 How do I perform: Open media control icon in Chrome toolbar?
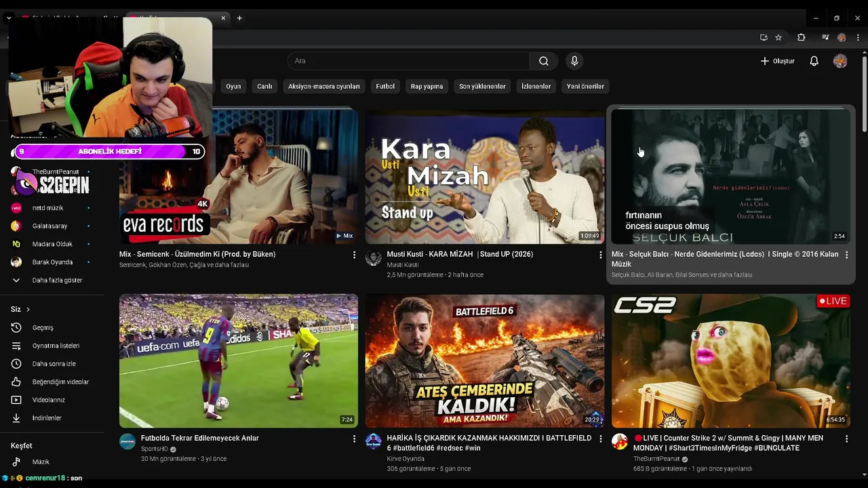(825, 37)
